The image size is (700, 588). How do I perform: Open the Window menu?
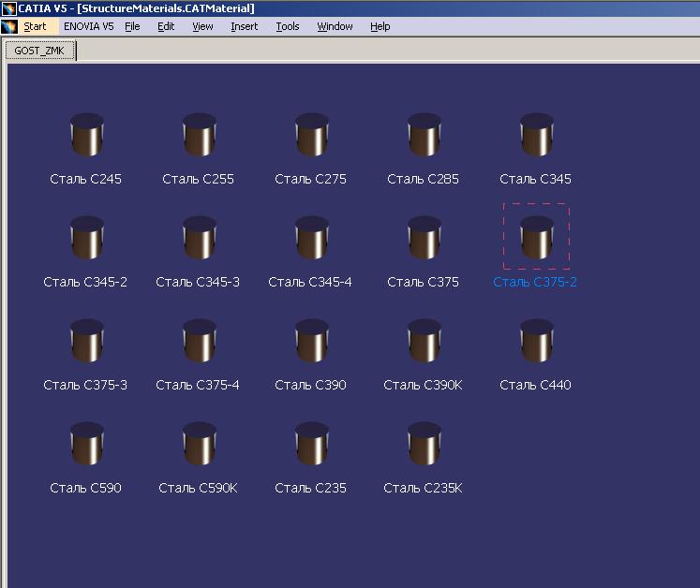(x=335, y=27)
